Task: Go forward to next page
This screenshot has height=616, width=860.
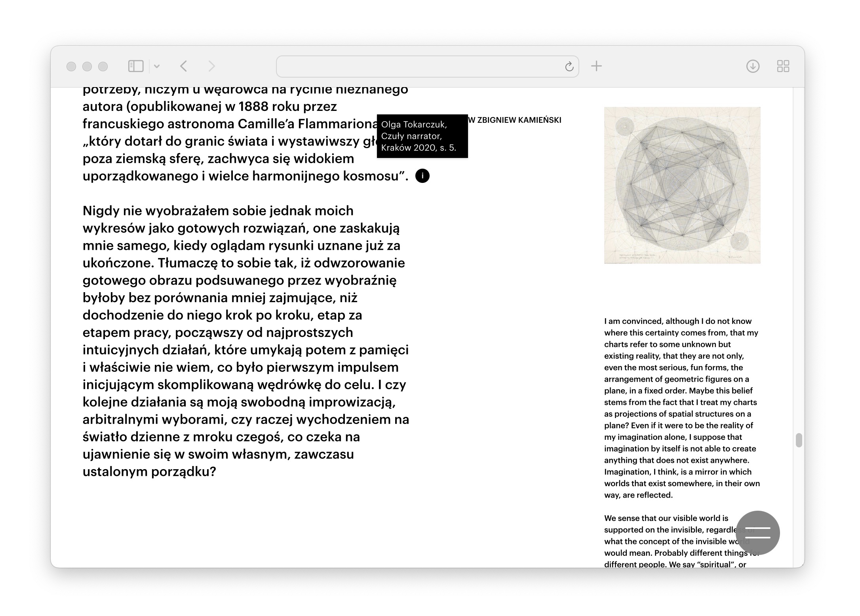Action: coord(211,66)
